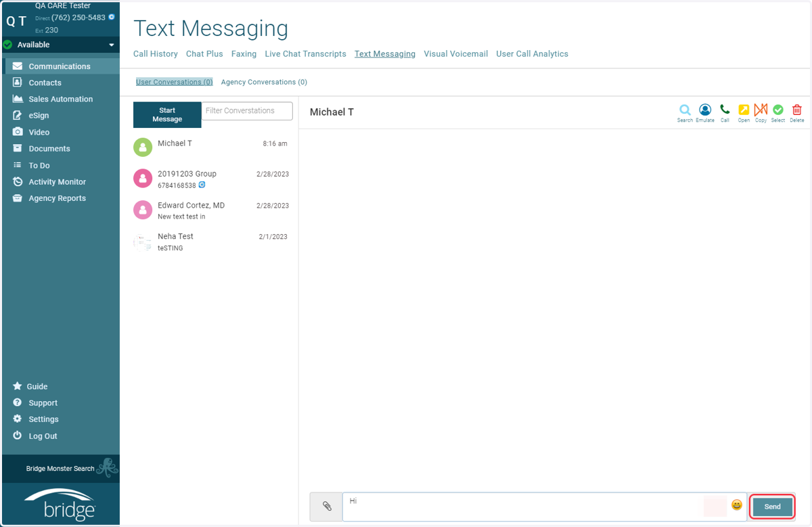The width and height of the screenshot is (812, 527).
Task: Open the Edward Cortez, MD conversation
Action: pyautogui.click(x=211, y=210)
